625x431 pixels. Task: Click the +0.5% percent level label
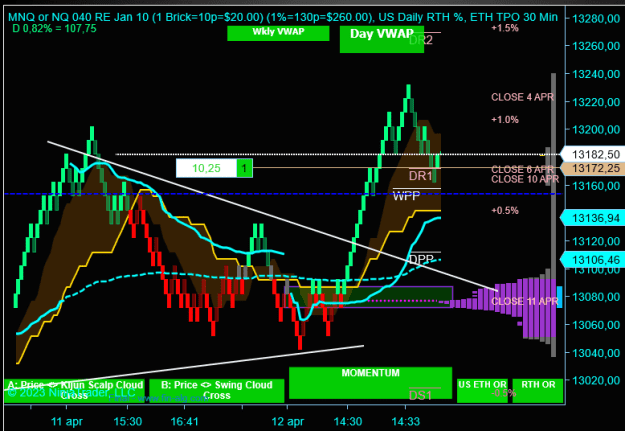click(505, 211)
